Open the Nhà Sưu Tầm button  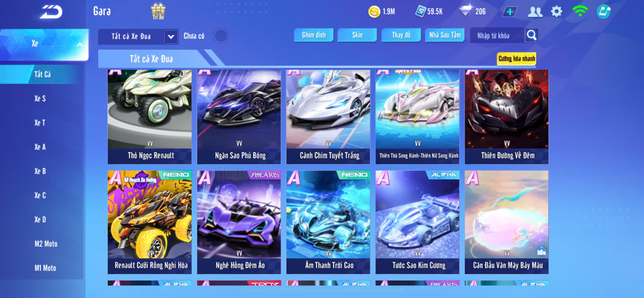445,35
